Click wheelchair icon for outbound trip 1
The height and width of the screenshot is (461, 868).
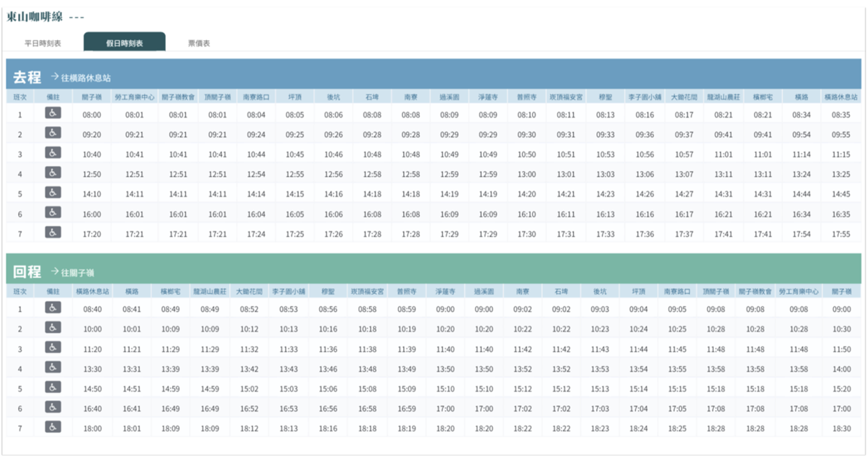pyautogui.click(x=53, y=113)
